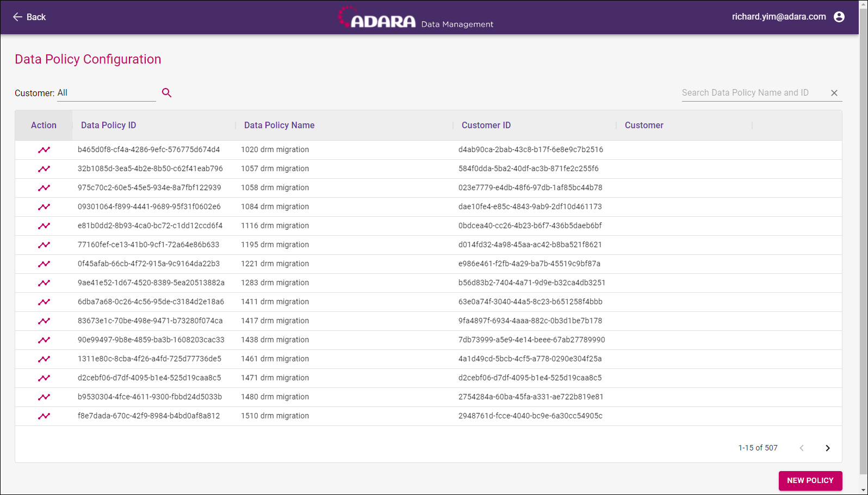Open analytics icon for 1438 drm migration
The height and width of the screenshot is (495, 868).
pos(44,340)
